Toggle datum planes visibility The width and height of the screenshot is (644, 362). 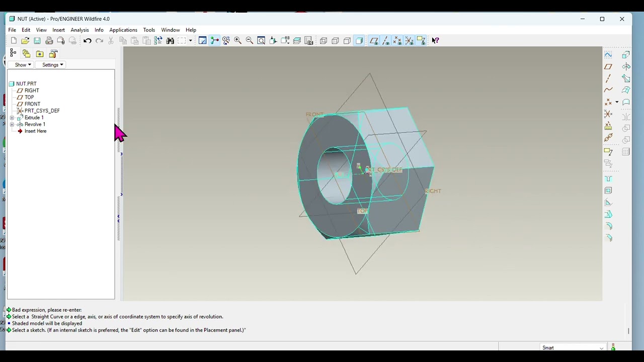(x=374, y=41)
